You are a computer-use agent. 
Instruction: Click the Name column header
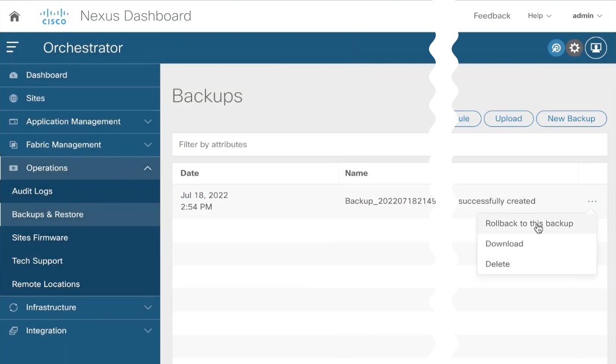(356, 173)
